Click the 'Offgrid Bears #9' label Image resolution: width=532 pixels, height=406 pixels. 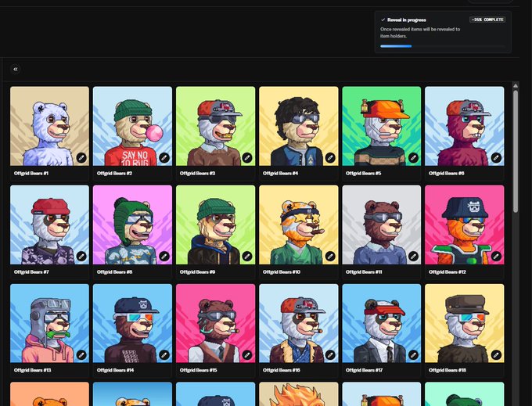pos(197,272)
